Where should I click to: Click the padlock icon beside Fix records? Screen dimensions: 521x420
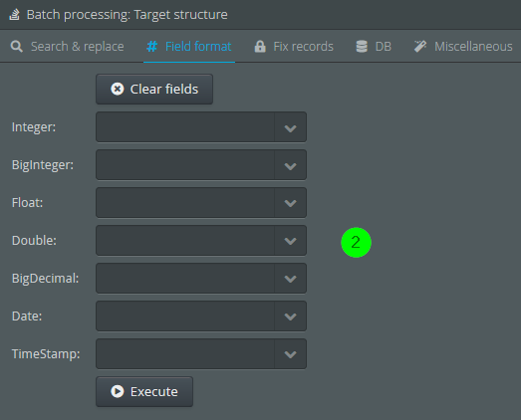click(260, 47)
